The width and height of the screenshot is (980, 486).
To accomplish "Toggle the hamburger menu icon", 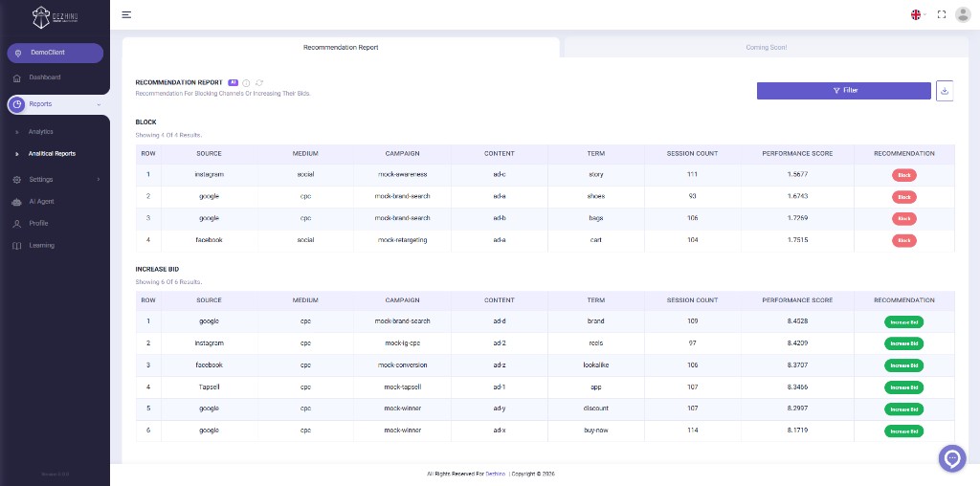I will click(126, 14).
